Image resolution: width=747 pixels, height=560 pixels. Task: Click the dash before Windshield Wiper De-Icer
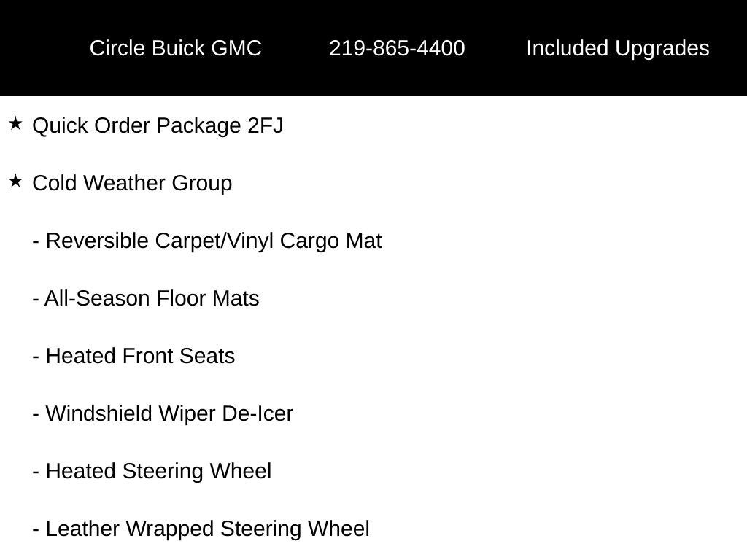36,415
